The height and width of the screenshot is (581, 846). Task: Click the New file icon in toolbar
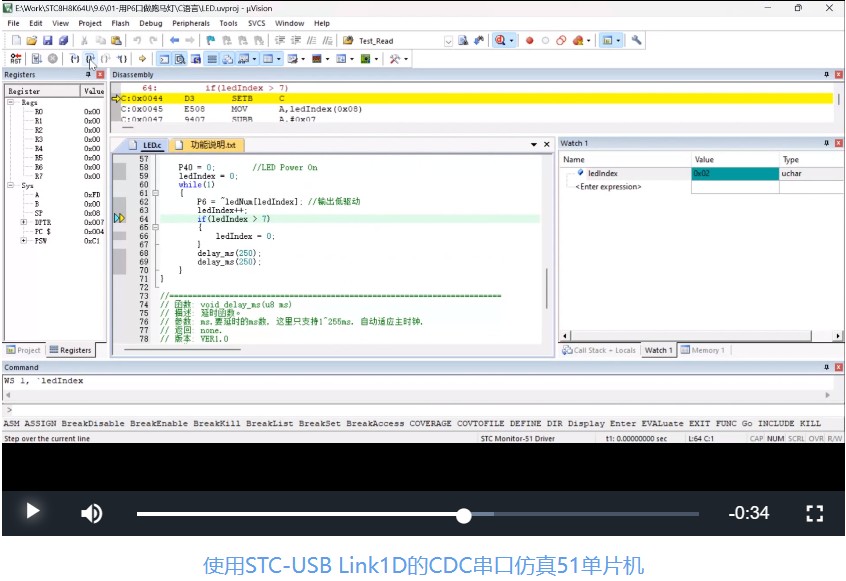pos(16,40)
